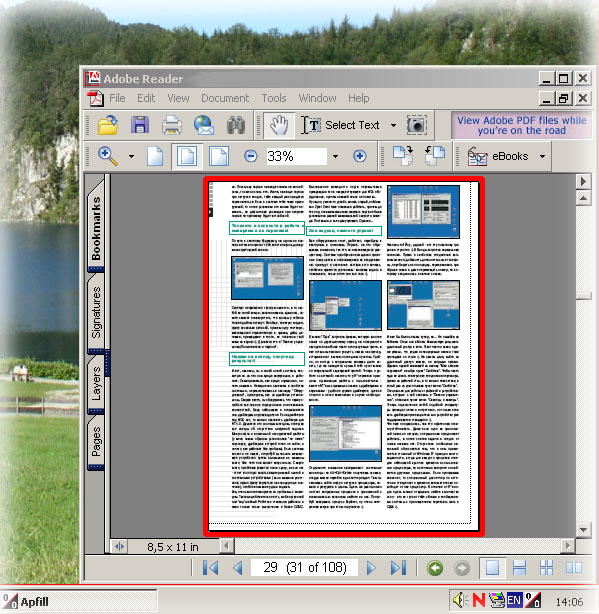Viewport: 599px width, 614px height.
Task: Select the Zoom In magnifier tool
Action: click(x=108, y=156)
